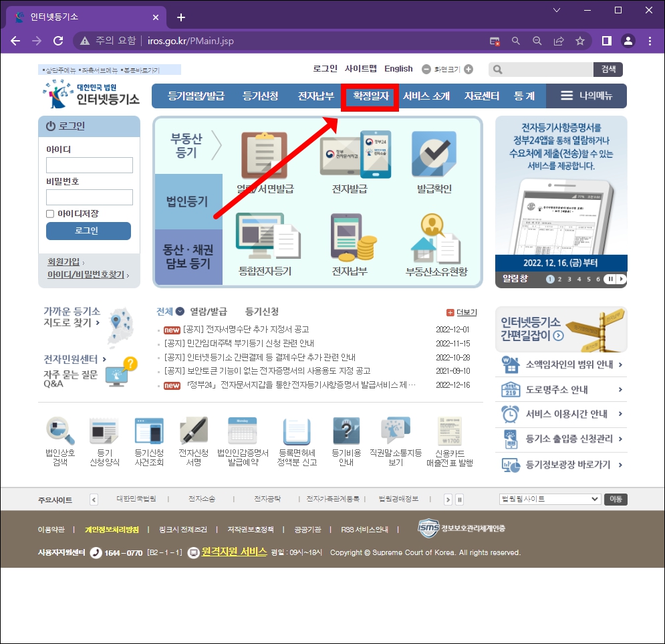Click the 아이디 input field

coord(89,165)
